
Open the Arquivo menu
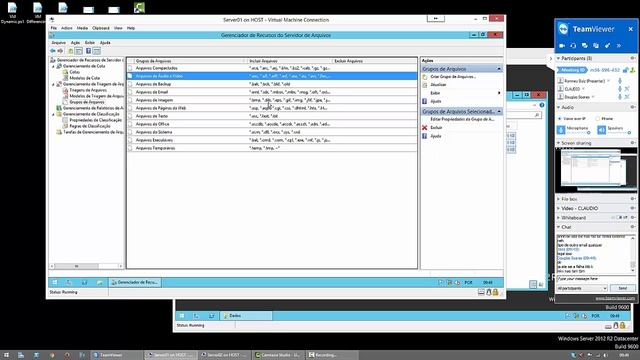[58, 42]
